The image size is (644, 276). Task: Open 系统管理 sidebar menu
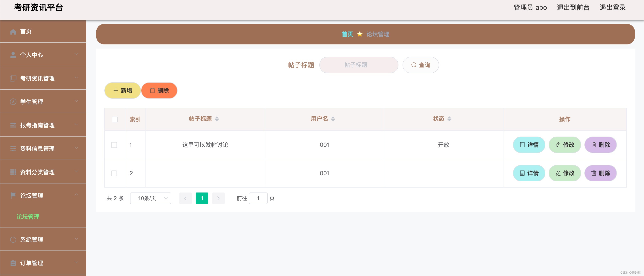click(x=43, y=239)
